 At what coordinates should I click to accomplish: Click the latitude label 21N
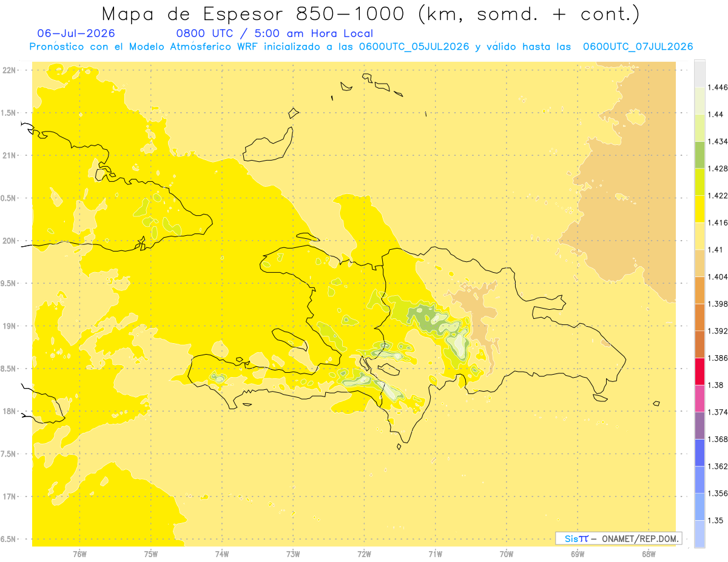(x=10, y=156)
